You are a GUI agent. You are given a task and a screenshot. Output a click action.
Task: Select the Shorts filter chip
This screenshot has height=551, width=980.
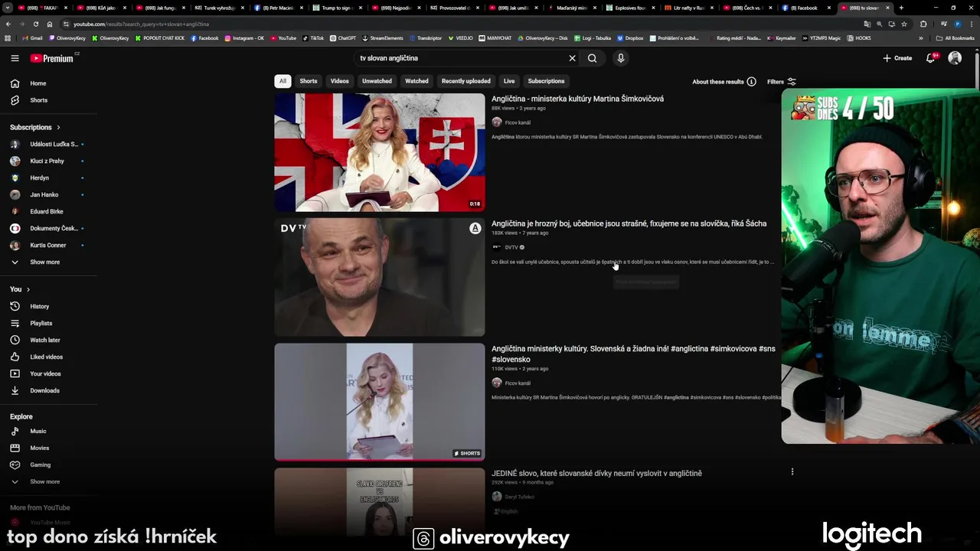pos(309,81)
